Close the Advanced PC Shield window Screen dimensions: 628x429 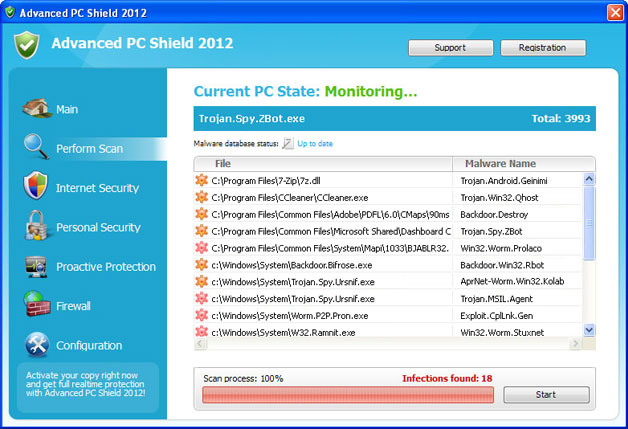tap(615, 12)
